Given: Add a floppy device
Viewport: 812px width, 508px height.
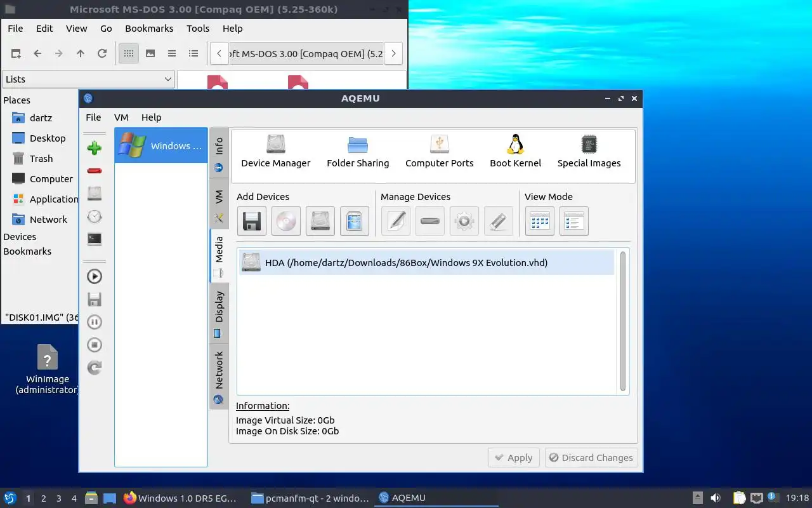Looking at the screenshot, I should coord(252,222).
